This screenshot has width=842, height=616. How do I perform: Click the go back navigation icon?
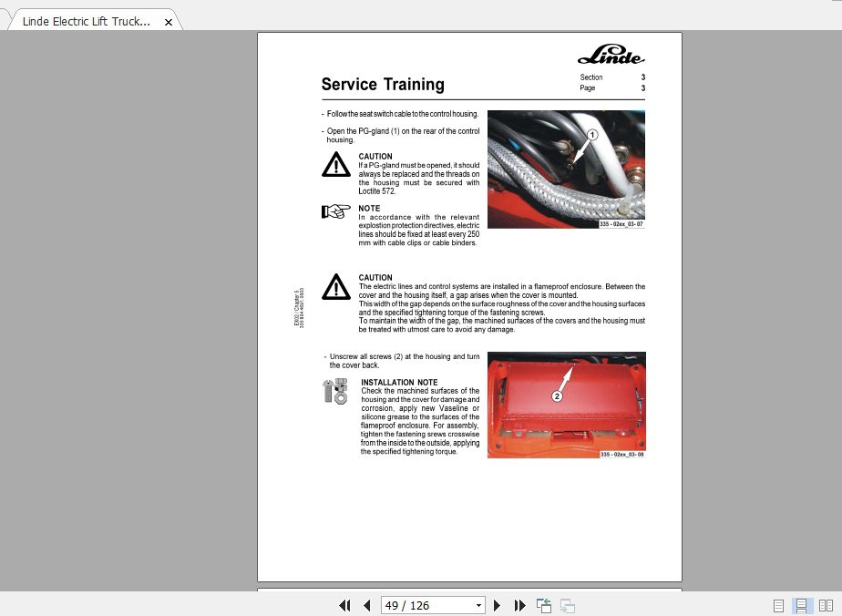pyautogui.click(x=544, y=606)
